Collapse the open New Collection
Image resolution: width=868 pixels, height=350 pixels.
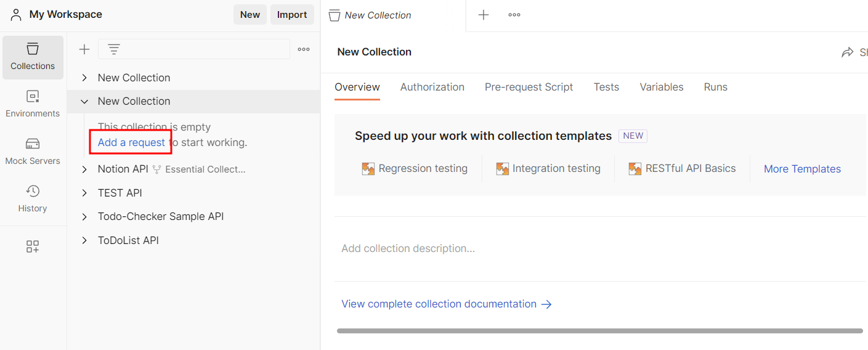(x=85, y=101)
